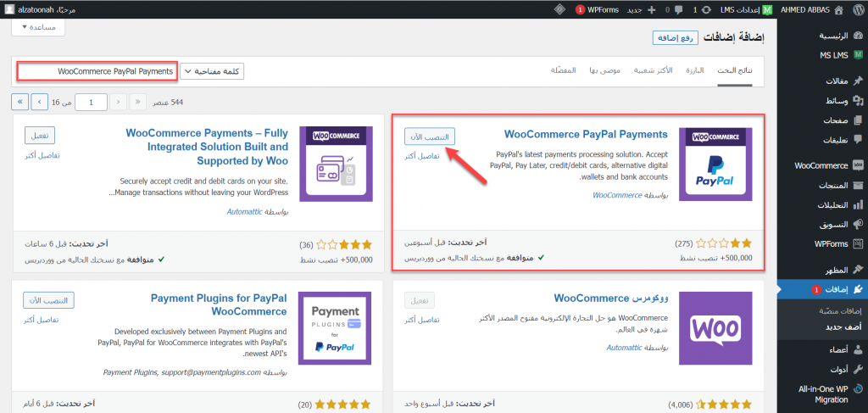The image size is (868, 413).
Task: Click the 544 عنصر results count text
Action: [x=167, y=103]
